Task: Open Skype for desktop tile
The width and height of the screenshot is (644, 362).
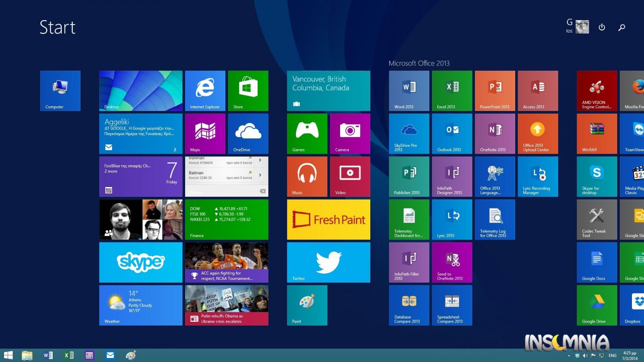Action: pos(597,177)
